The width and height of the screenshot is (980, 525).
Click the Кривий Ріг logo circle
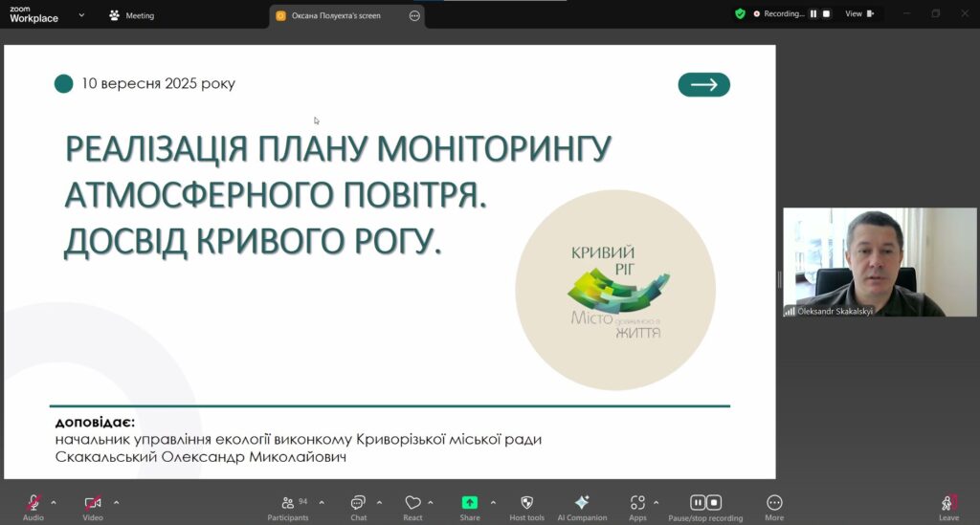[x=615, y=291]
